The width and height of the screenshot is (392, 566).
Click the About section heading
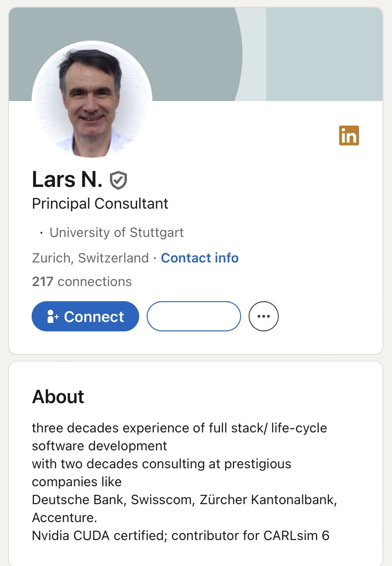pyautogui.click(x=58, y=397)
